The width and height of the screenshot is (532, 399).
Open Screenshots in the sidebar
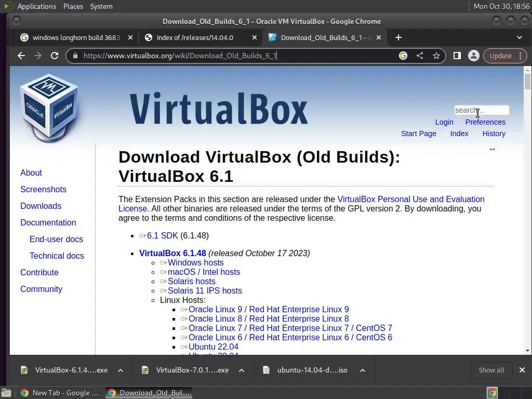43,189
